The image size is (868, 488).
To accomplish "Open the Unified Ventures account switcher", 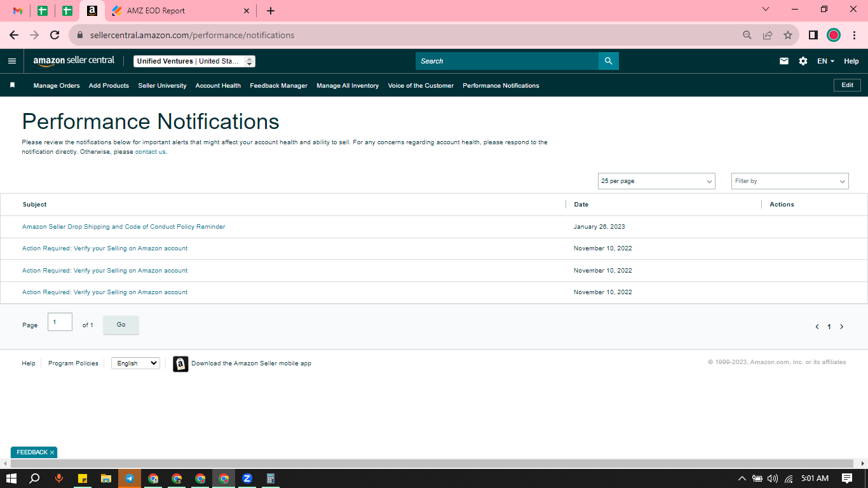I will (x=194, y=61).
